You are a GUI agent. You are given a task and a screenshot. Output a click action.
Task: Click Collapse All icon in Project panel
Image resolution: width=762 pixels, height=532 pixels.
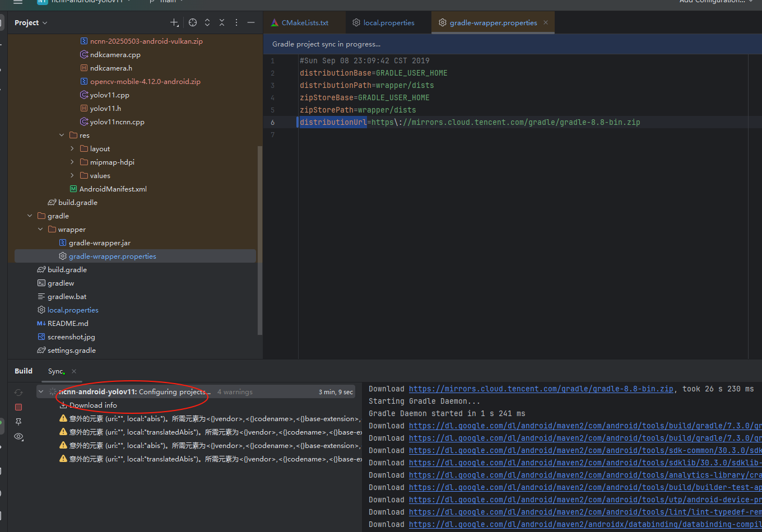point(222,22)
